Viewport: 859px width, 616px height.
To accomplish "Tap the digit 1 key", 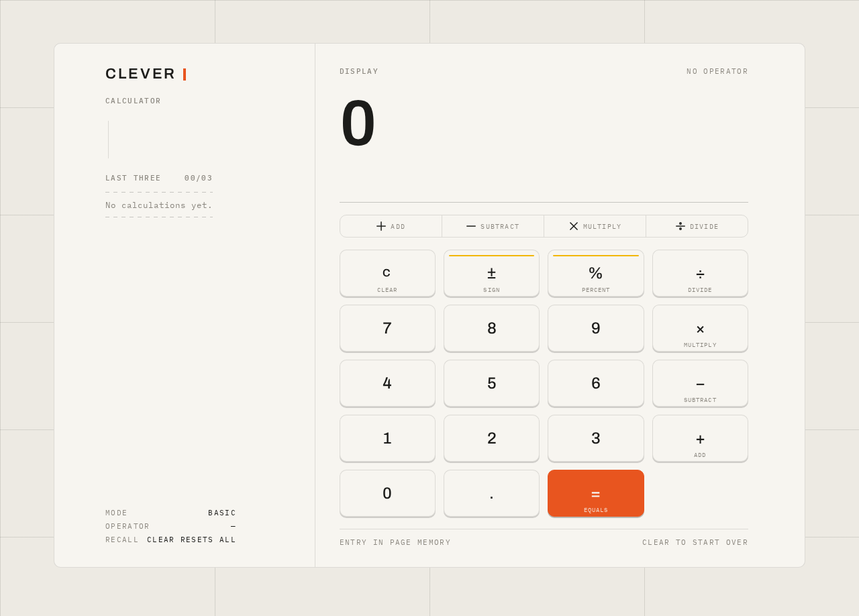I will click(387, 438).
